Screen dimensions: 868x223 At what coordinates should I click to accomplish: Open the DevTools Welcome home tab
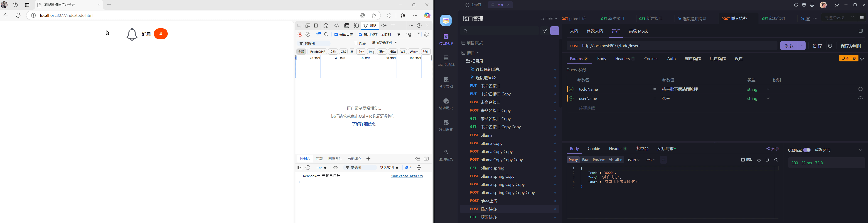point(326,26)
